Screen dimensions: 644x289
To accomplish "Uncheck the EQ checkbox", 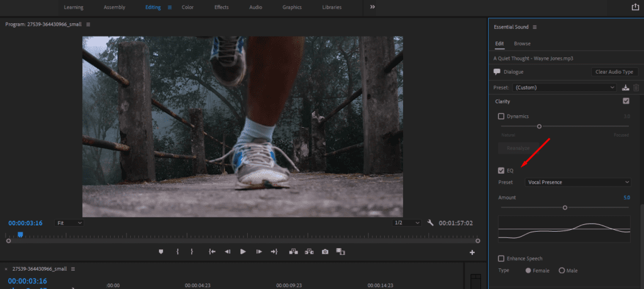I will point(501,171).
